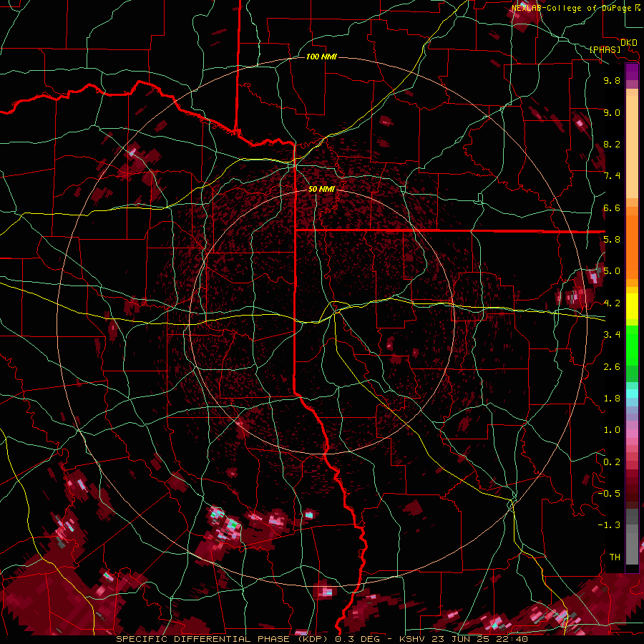Click the 6.6 value on the scale
This screenshot has height=644, width=644.
[x=612, y=208]
